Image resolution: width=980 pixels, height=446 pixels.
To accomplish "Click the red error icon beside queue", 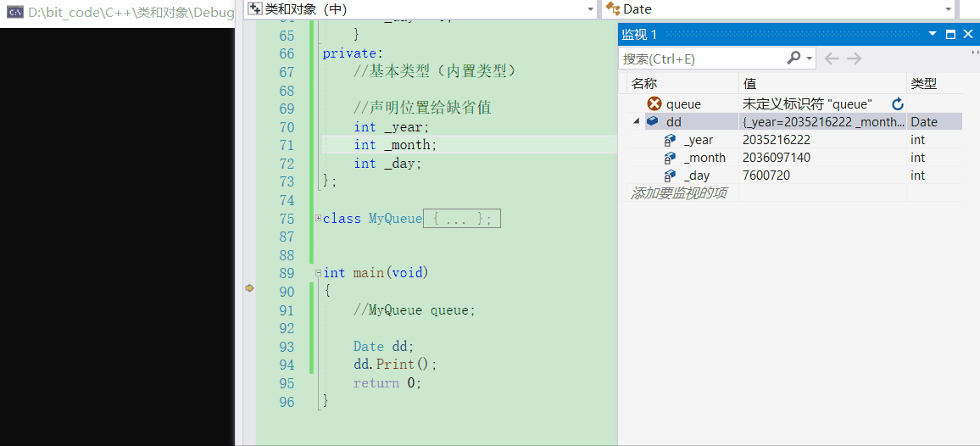I will [654, 104].
